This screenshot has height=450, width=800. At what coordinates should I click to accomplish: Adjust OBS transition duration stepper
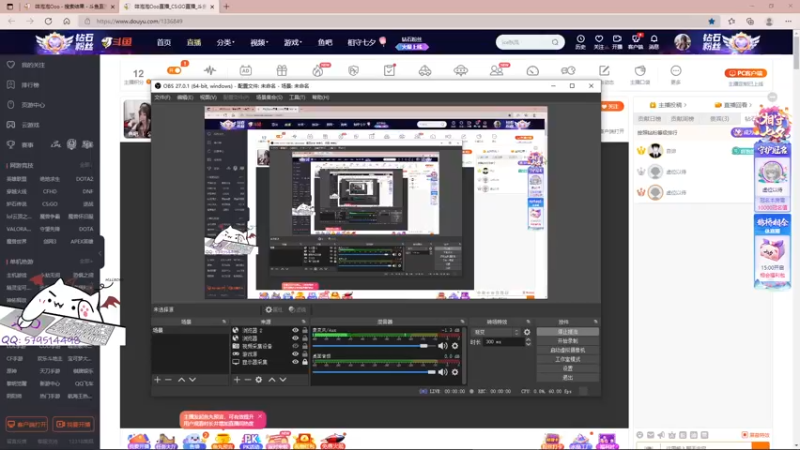pos(528,342)
